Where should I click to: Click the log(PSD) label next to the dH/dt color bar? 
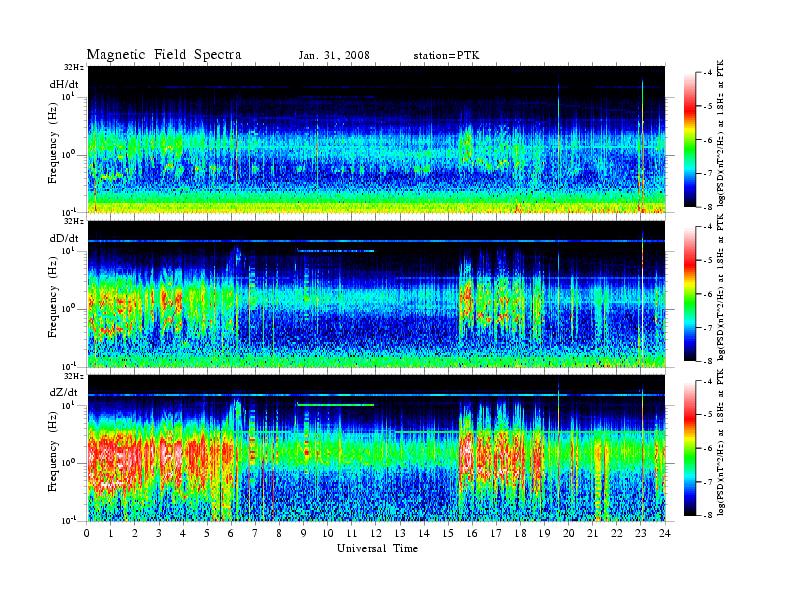coord(721,132)
